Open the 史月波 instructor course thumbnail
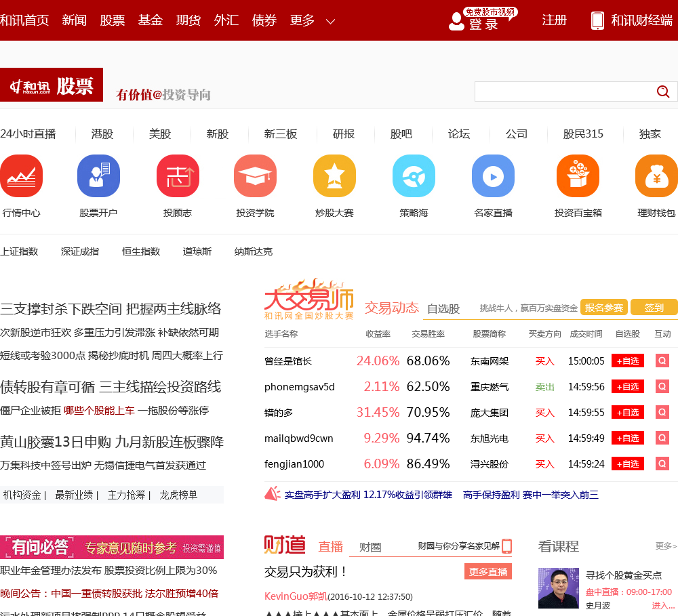This screenshot has width=678, height=616. [x=558, y=588]
